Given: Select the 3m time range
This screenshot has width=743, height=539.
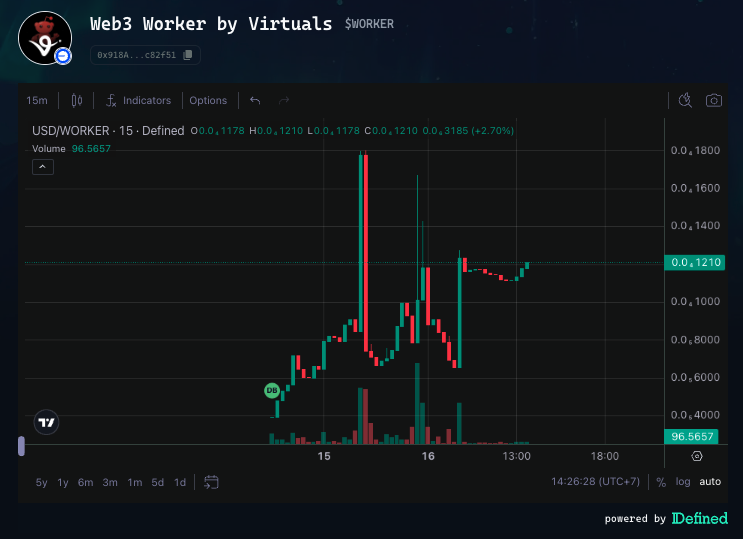Looking at the screenshot, I should [110, 483].
